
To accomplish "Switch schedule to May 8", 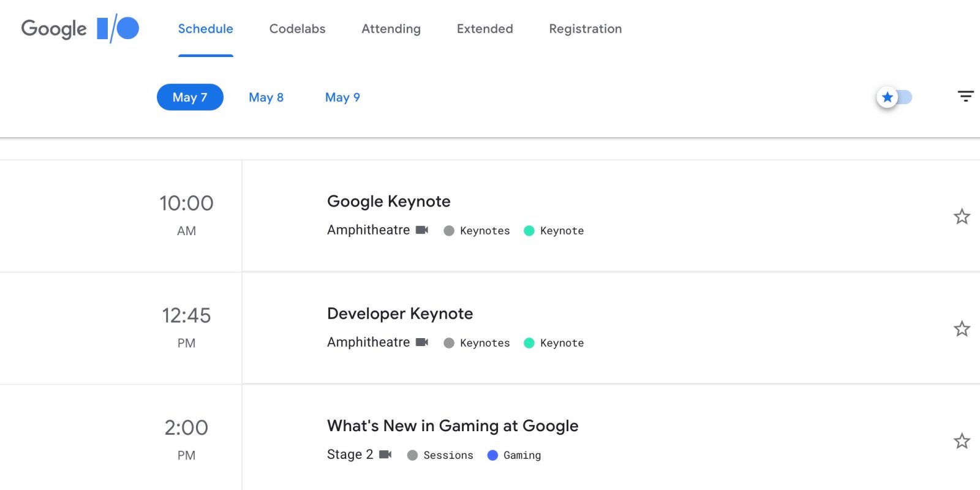I will click(266, 97).
